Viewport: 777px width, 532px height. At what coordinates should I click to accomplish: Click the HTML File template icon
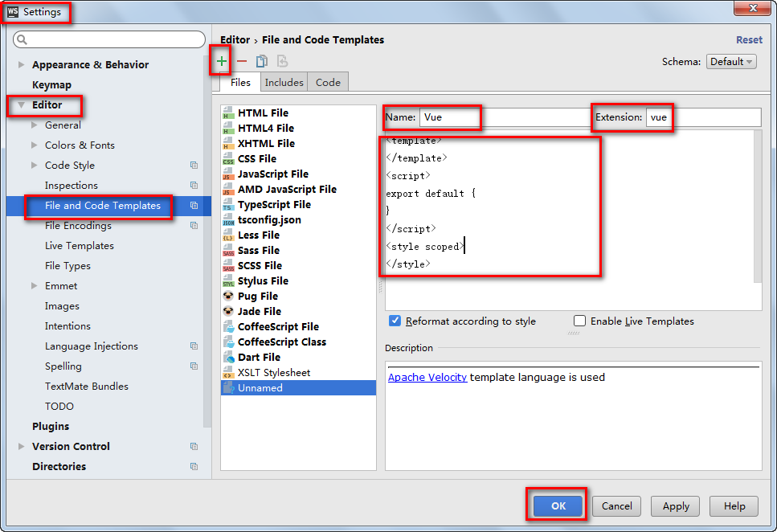(x=228, y=113)
